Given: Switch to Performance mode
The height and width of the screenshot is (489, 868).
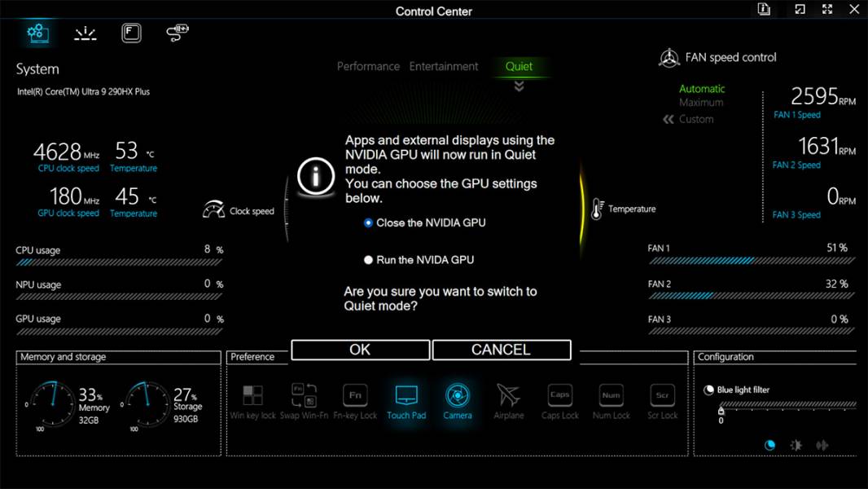Looking at the screenshot, I should pyautogui.click(x=368, y=67).
